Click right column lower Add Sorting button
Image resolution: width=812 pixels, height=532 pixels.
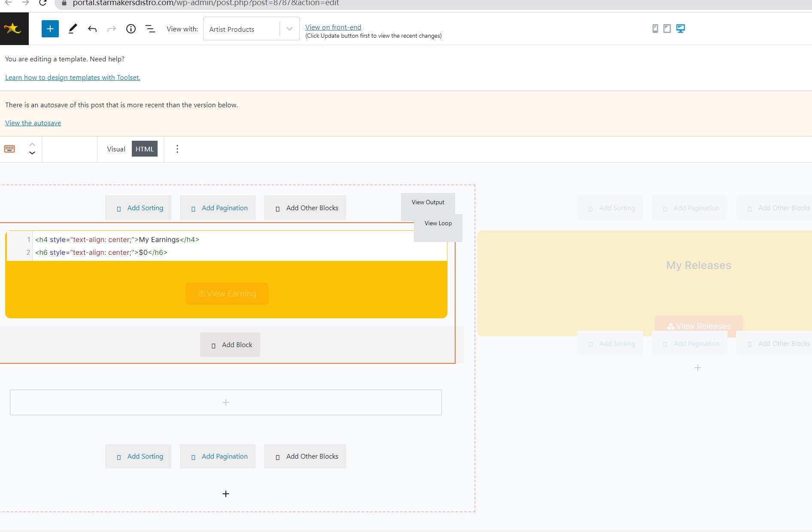coord(610,343)
